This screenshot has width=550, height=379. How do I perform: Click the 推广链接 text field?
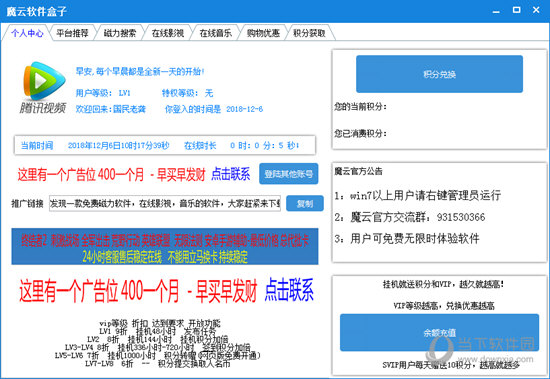tap(165, 204)
